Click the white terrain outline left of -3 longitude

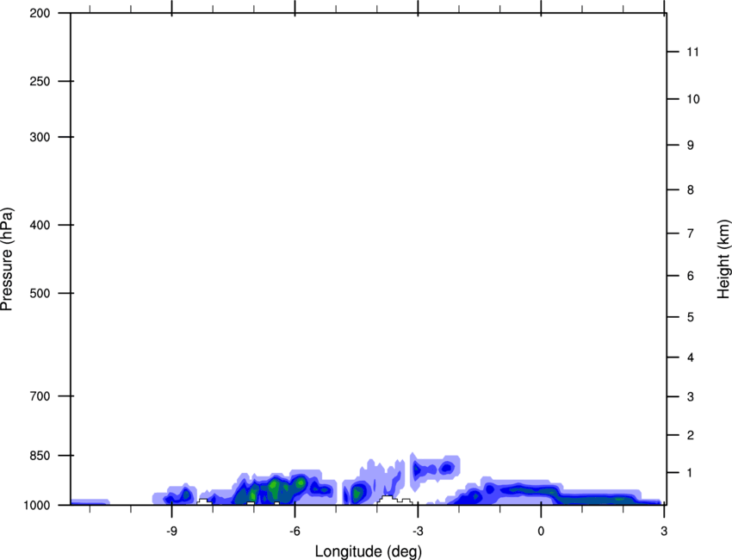(x=394, y=501)
